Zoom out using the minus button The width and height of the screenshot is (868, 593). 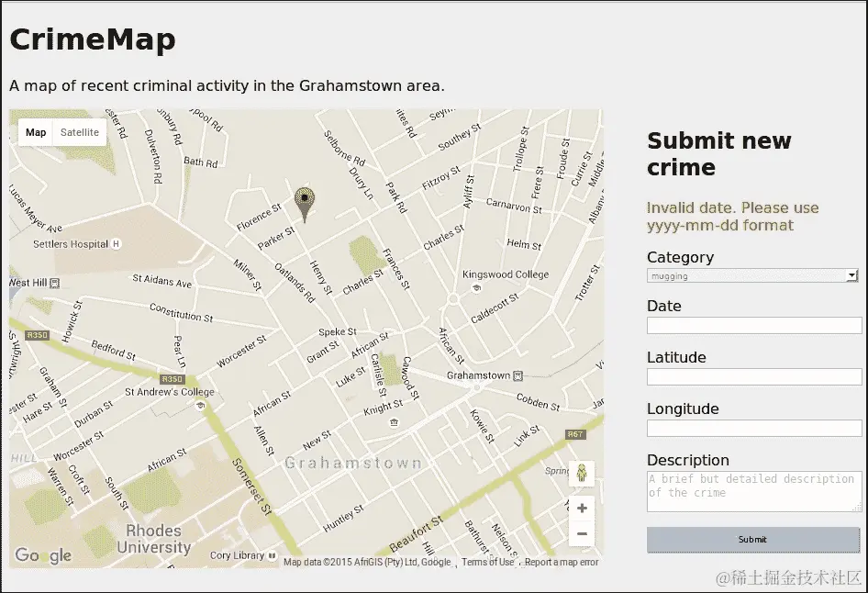coord(582,533)
